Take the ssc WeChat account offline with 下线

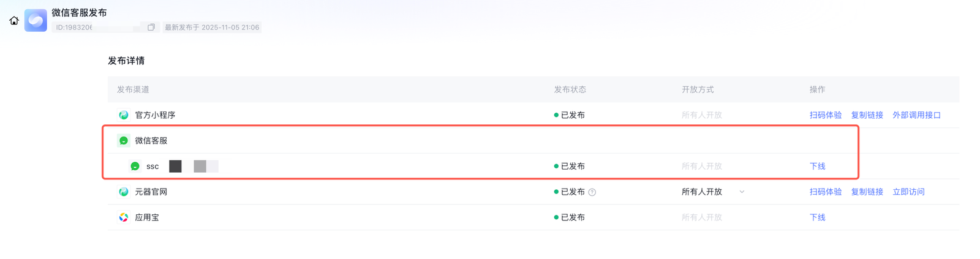coord(817,167)
